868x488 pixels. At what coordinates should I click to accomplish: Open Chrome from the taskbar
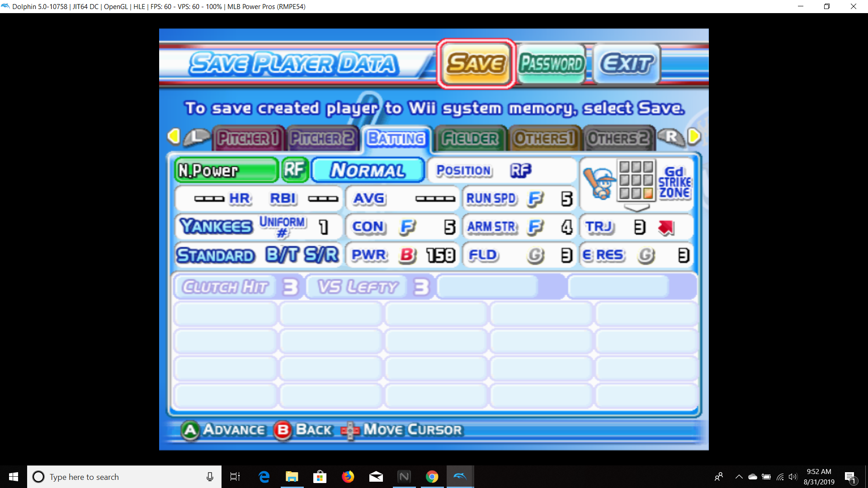click(x=432, y=477)
